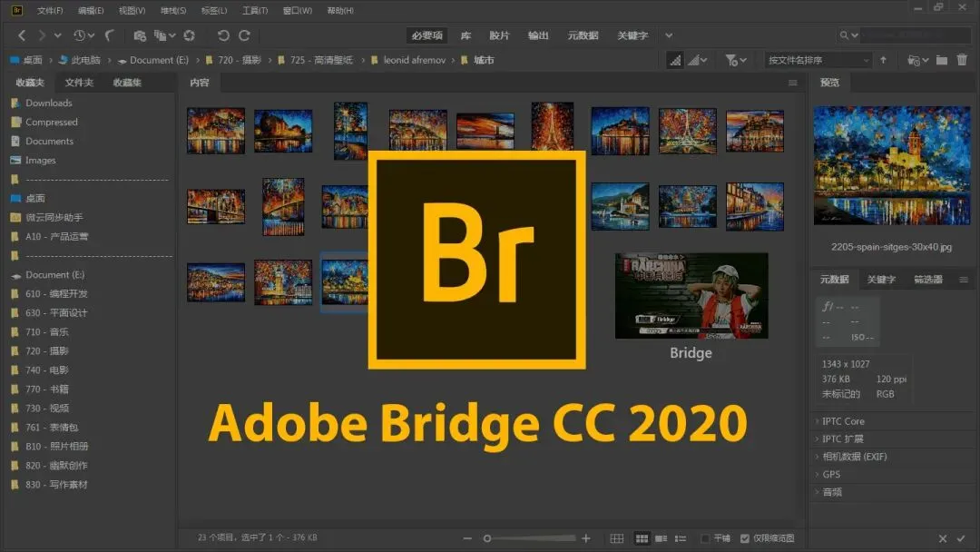980x552 pixels.
Task: Switch to the 筛选器 panel tab
Action: [x=927, y=280]
